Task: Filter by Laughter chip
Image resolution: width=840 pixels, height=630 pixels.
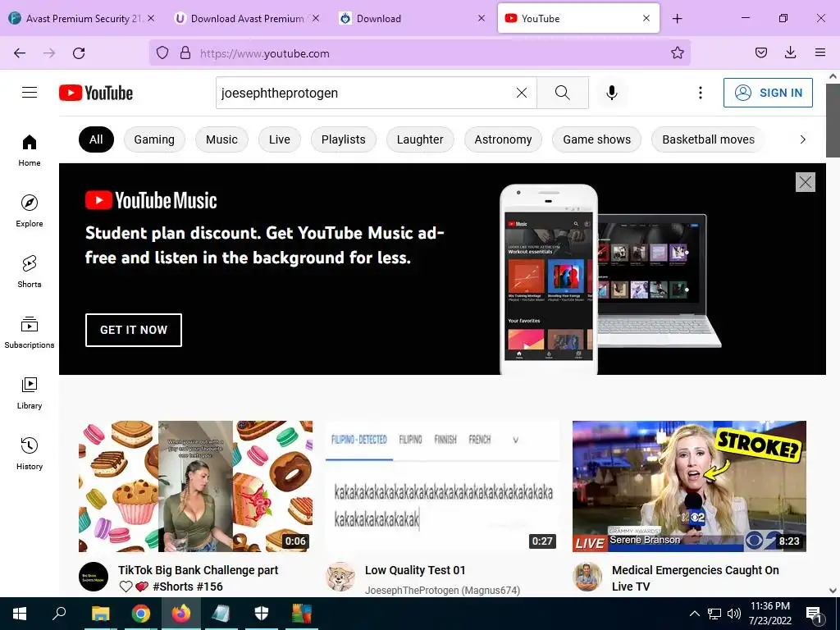Action: pos(420,139)
